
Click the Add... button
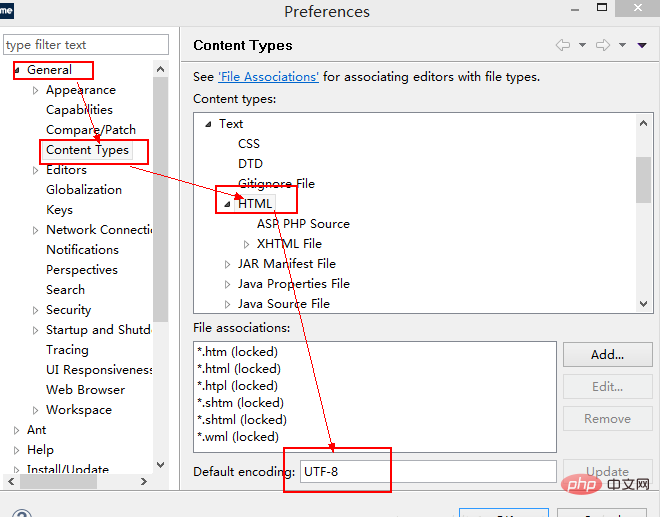[607, 354]
